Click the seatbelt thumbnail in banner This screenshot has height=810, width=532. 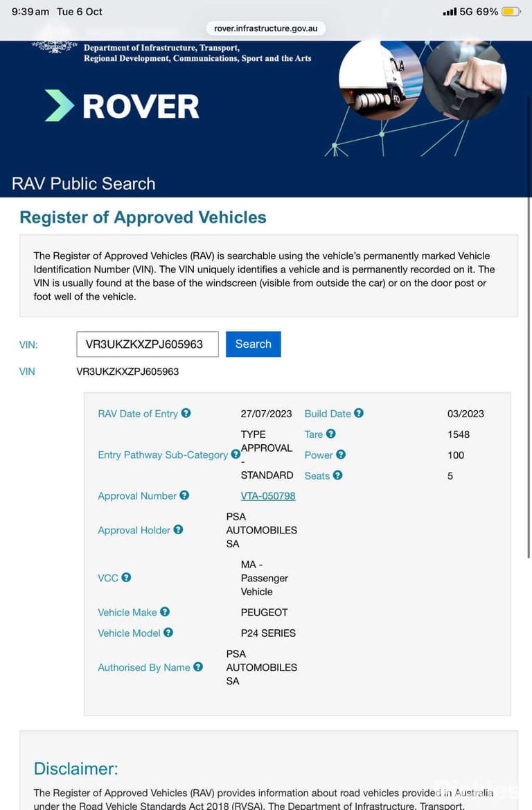(465, 80)
